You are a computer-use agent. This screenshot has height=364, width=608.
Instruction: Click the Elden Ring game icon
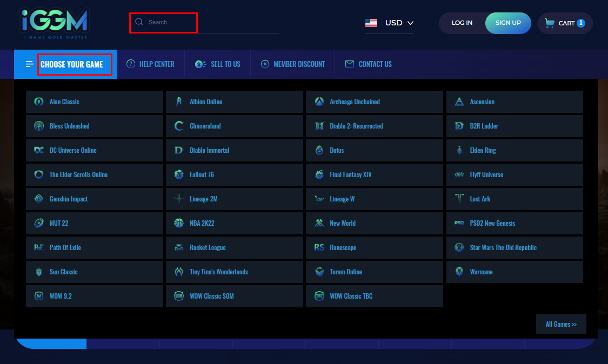click(459, 150)
